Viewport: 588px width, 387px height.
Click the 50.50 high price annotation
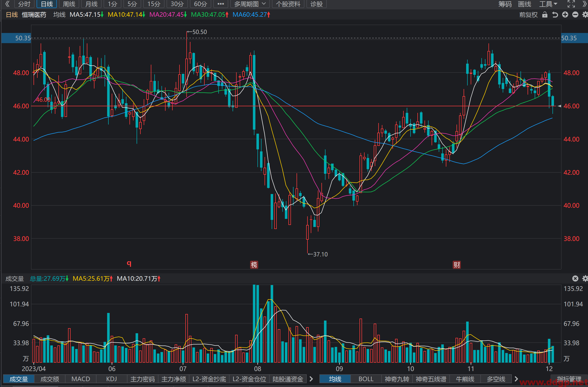coord(197,32)
